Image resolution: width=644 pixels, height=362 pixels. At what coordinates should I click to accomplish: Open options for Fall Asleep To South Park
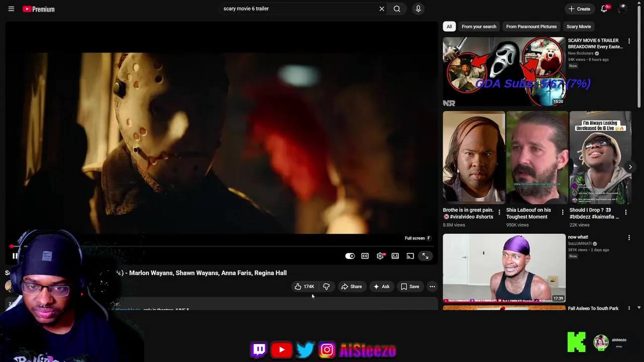coord(629,308)
